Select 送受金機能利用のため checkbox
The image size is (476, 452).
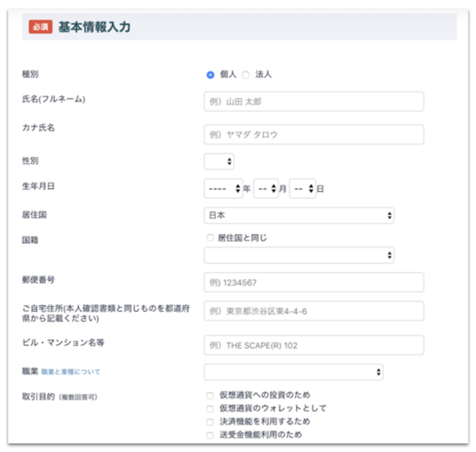(209, 434)
